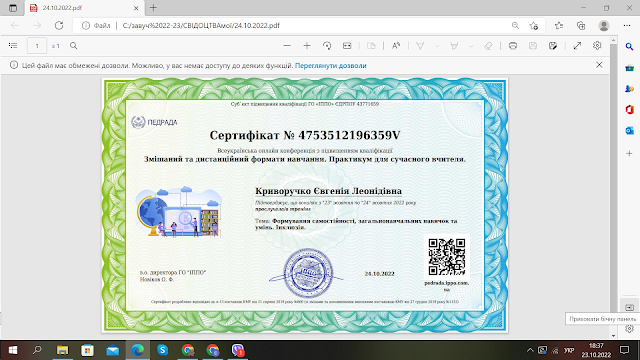Switch input language УКР indicator
The width and height of the screenshot is (640, 360).
pyautogui.click(x=569, y=350)
